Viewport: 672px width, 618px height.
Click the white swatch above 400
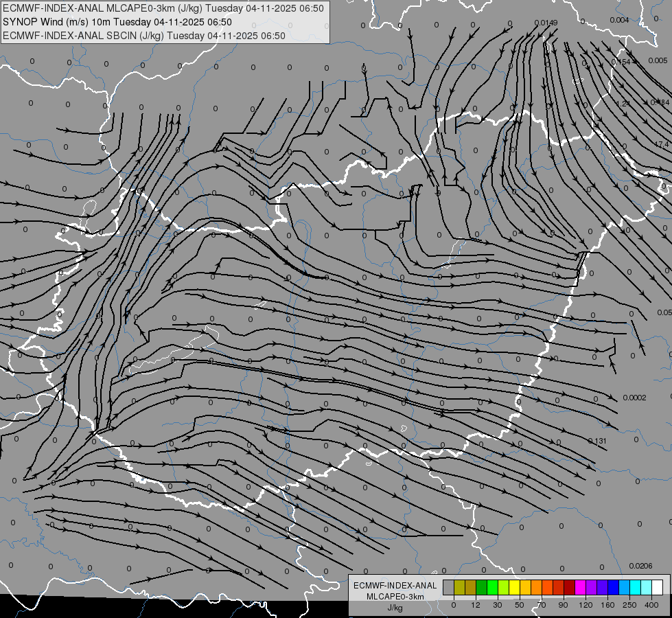(x=658, y=587)
